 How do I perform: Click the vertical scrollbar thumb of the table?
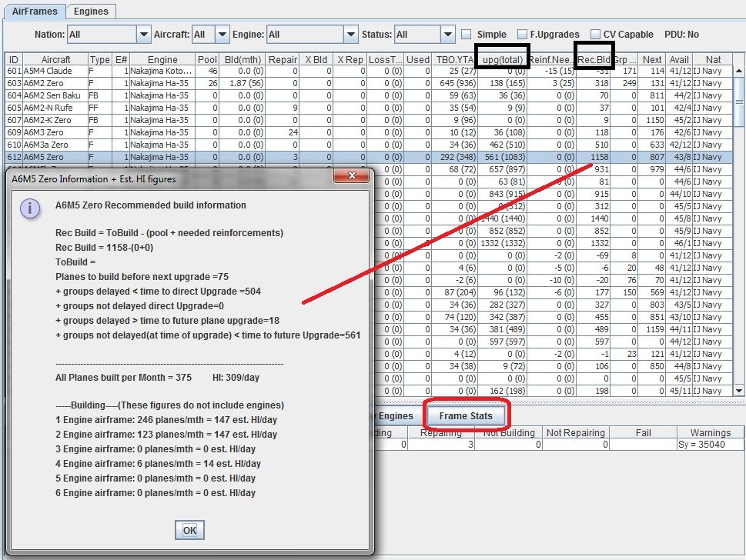click(x=739, y=102)
